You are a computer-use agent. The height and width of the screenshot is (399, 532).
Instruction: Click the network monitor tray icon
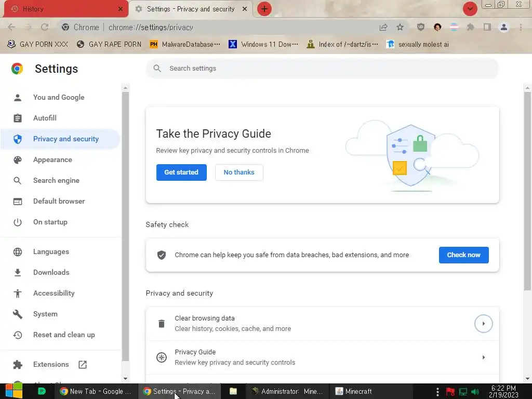[x=463, y=392]
